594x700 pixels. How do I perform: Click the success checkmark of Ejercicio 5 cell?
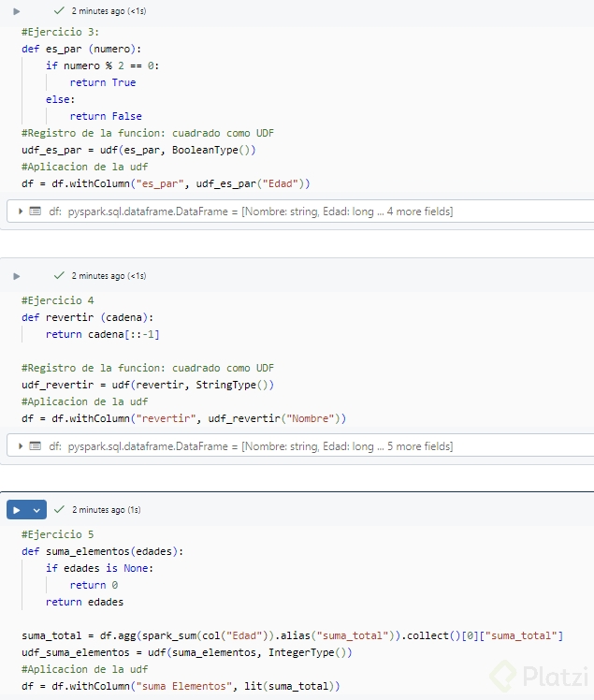click(59, 509)
